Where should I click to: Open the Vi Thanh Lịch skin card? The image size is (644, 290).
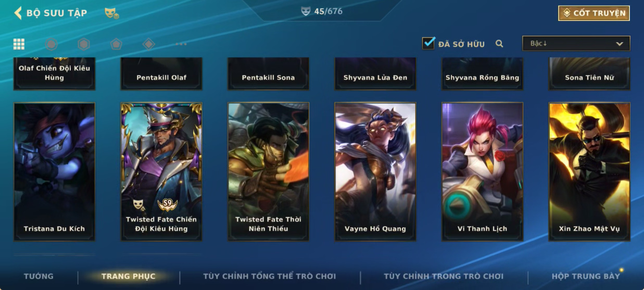tap(482, 171)
